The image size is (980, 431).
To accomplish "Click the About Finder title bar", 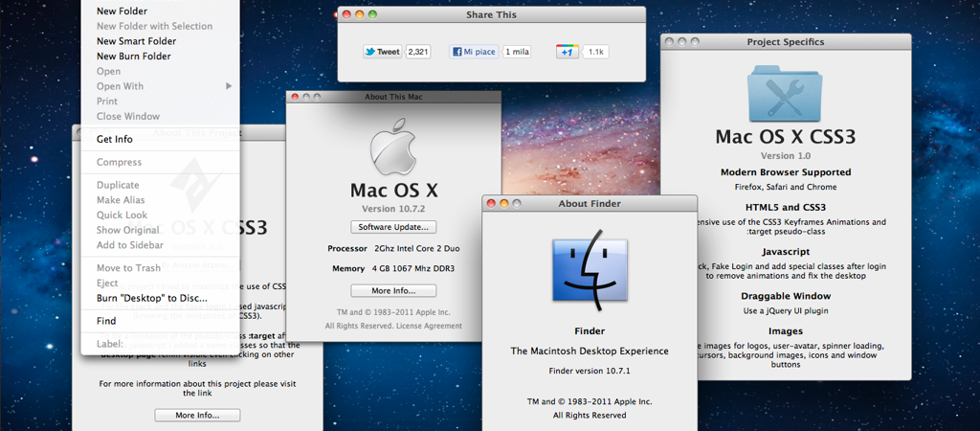I will point(590,203).
